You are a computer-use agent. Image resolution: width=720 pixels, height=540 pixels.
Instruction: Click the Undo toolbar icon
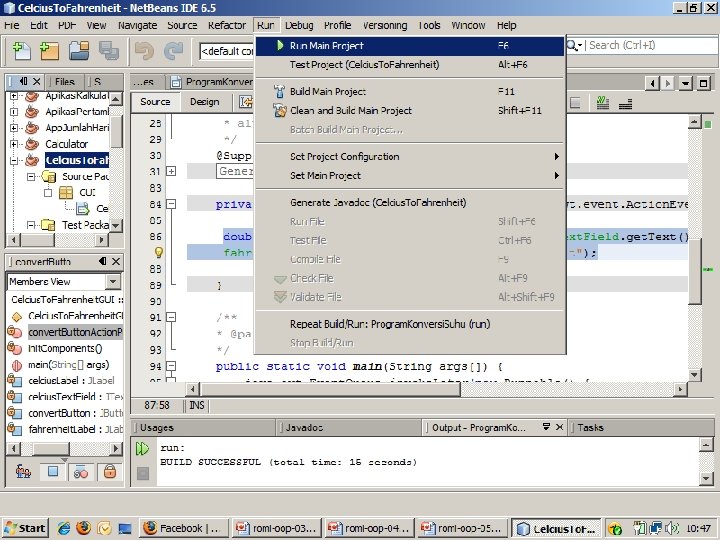(144, 51)
